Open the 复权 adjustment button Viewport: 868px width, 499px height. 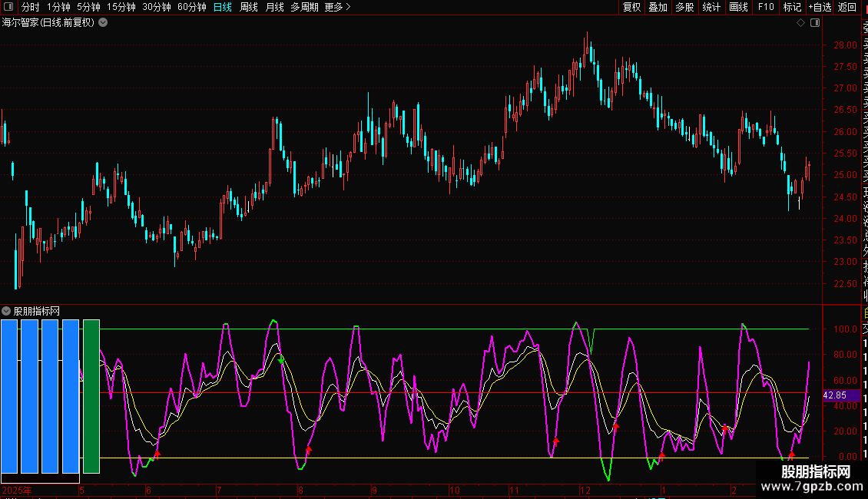coord(631,7)
